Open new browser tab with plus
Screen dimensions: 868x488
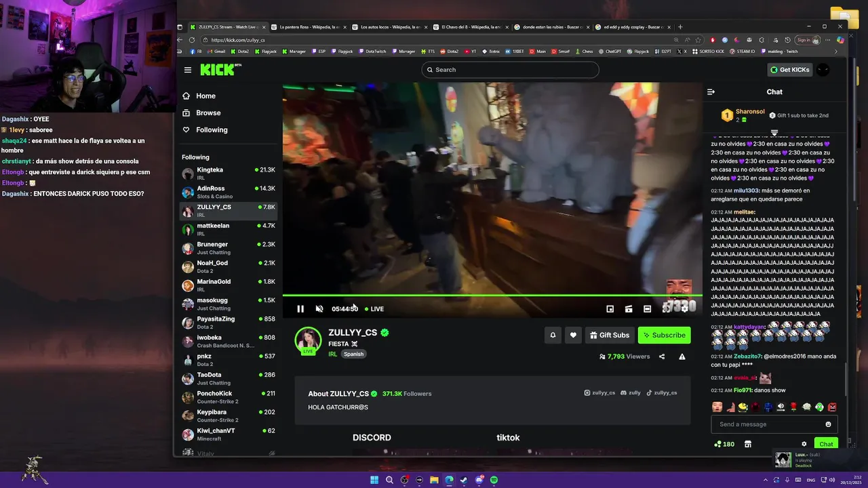(680, 27)
